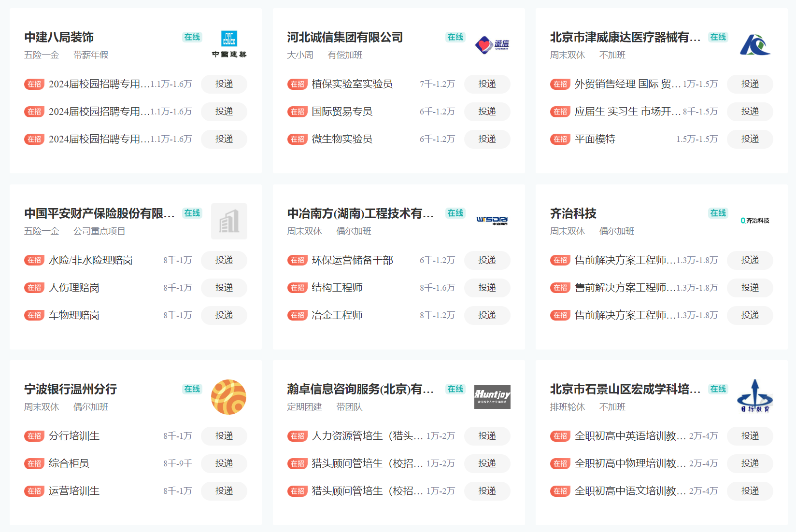This screenshot has height=532, width=796.
Task: Click the 在招 tag next to 植保实验室实验员
Action: pos(297,84)
